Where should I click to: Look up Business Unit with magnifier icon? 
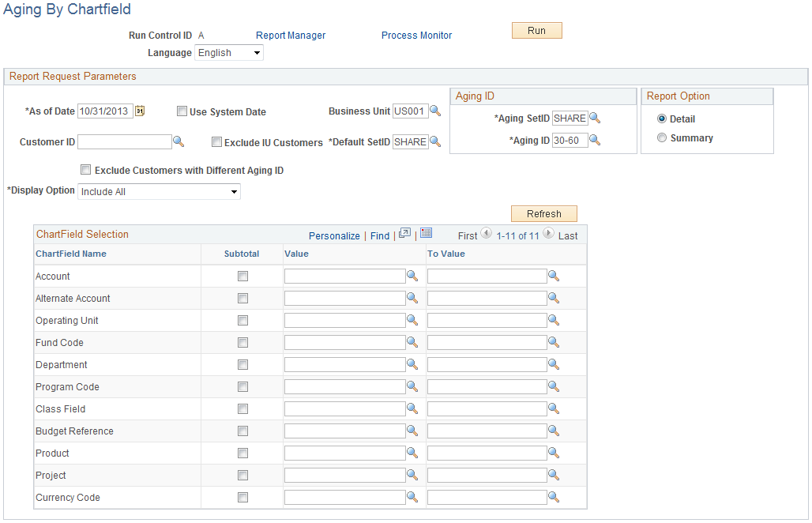tap(435, 111)
